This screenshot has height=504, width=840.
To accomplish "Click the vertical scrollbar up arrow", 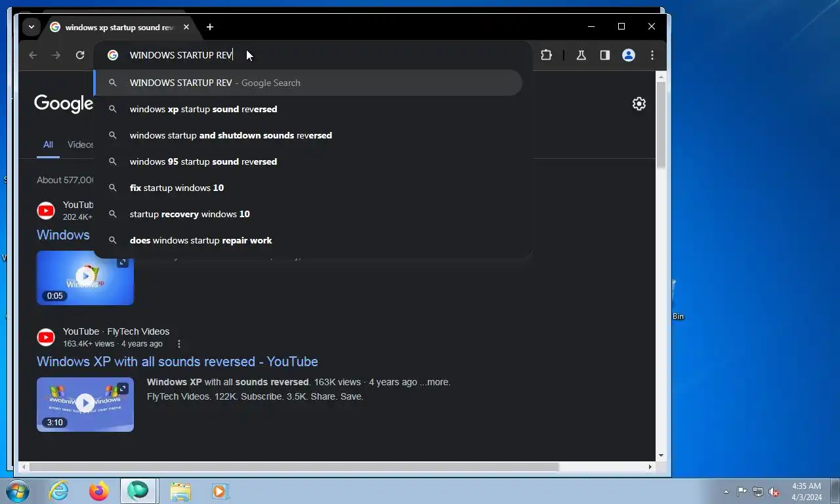I will (661, 76).
